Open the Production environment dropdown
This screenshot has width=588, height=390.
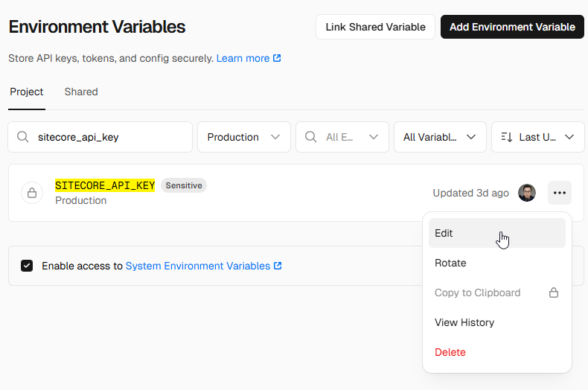pyautogui.click(x=244, y=137)
